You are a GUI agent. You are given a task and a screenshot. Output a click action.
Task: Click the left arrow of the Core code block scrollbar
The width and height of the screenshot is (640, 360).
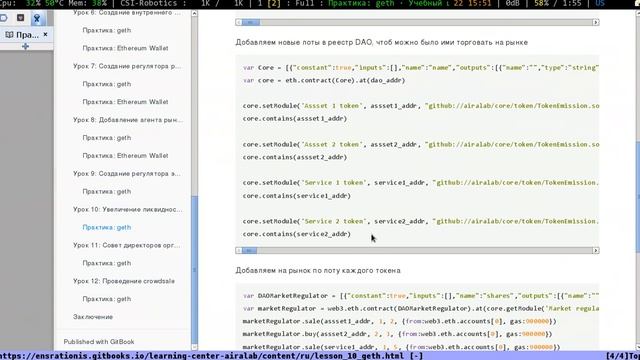pos(238,250)
